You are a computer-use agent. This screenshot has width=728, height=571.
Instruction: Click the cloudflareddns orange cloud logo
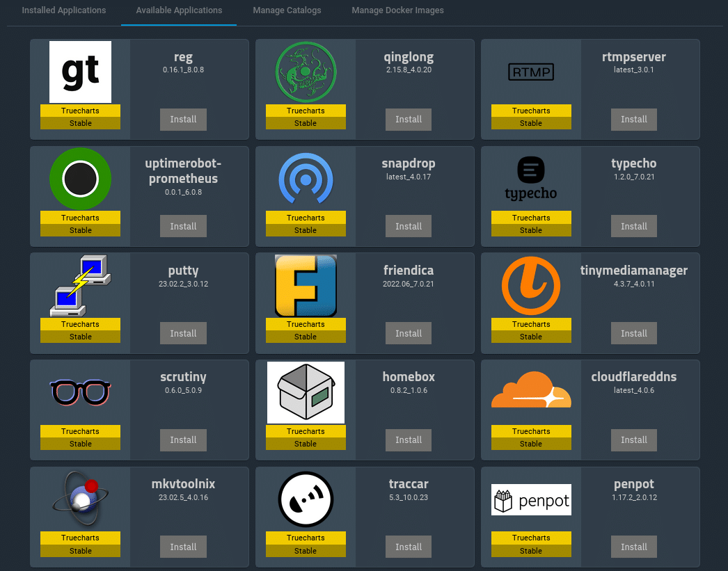click(x=531, y=389)
